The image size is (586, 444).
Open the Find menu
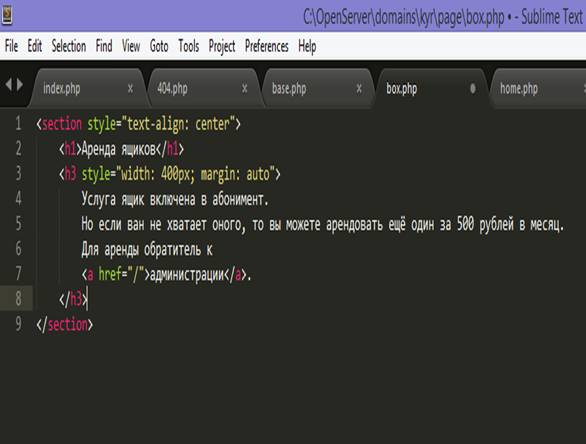click(x=104, y=46)
